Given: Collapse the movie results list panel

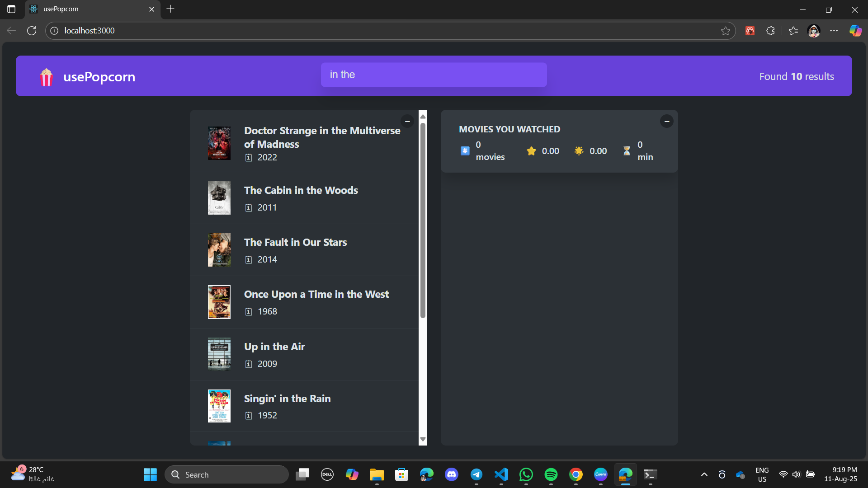Looking at the screenshot, I should 407,122.
